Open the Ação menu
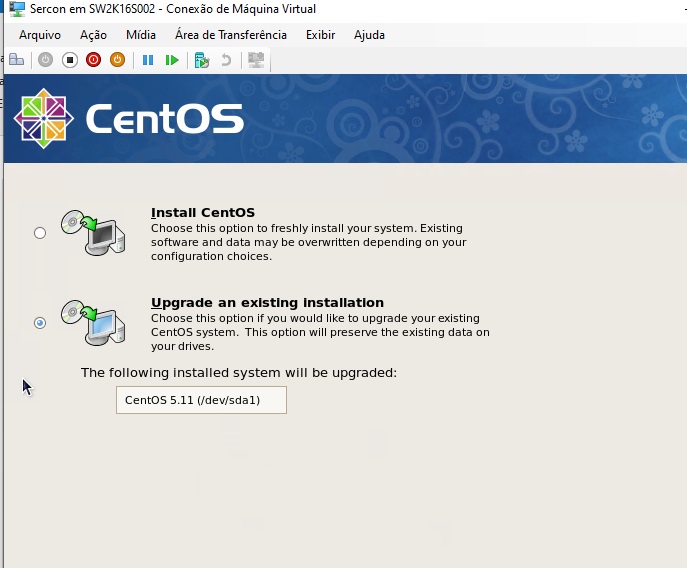This screenshot has width=687, height=568. point(93,35)
